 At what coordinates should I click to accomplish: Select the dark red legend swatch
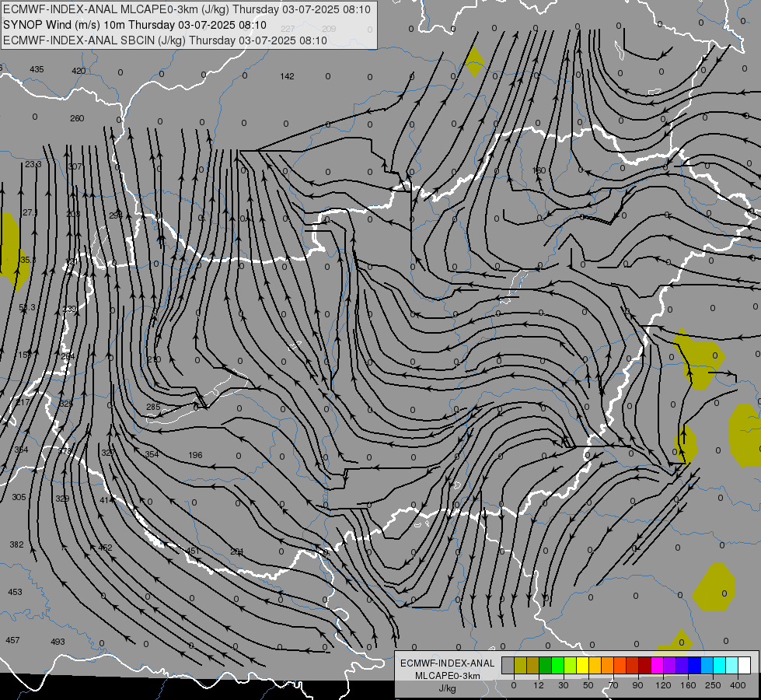coord(645,665)
